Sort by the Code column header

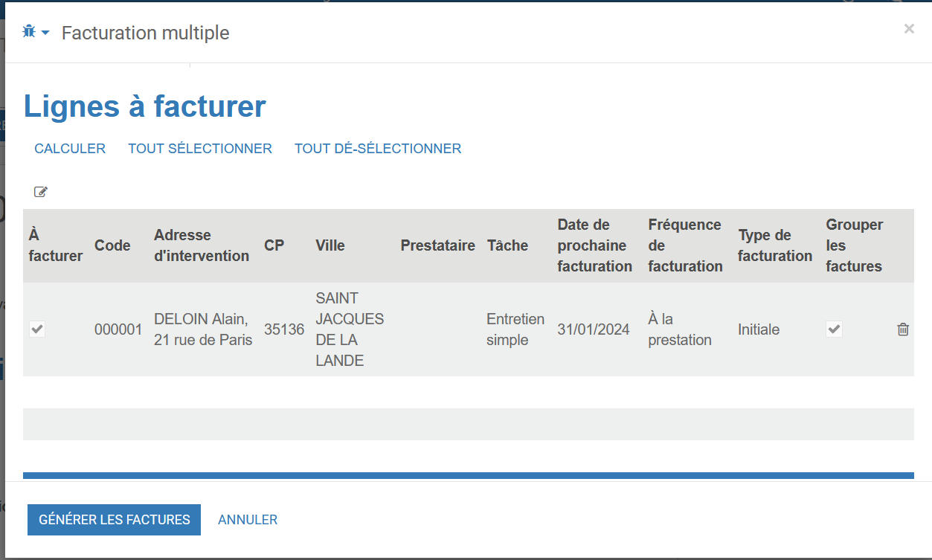(x=112, y=245)
